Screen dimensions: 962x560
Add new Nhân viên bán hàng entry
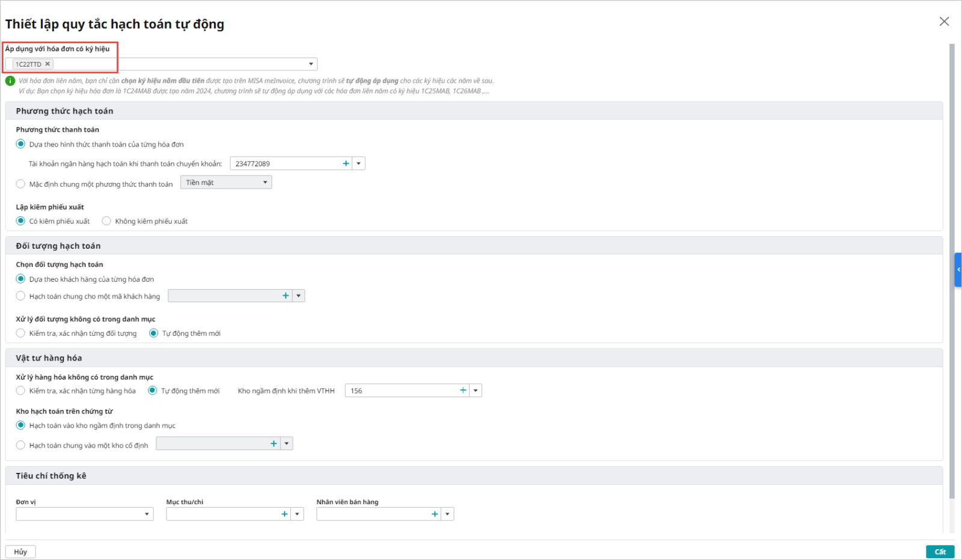coord(435,514)
